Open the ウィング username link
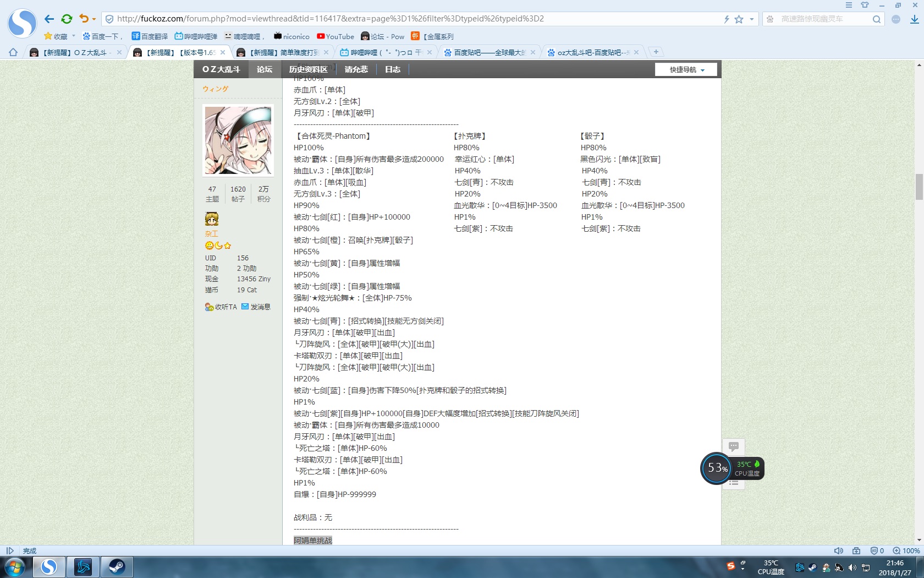Image resolution: width=924 pixels, height=578 pixels. coord(215,89)
